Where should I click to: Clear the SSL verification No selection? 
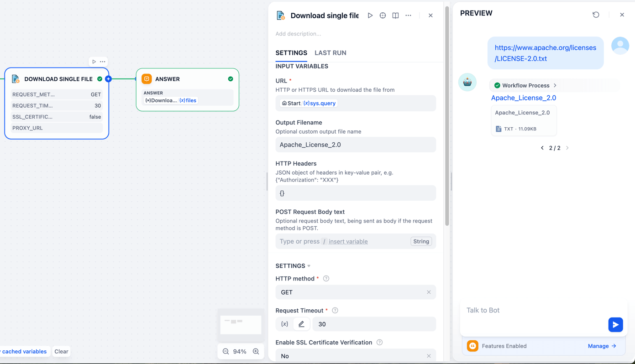point(429,356)
